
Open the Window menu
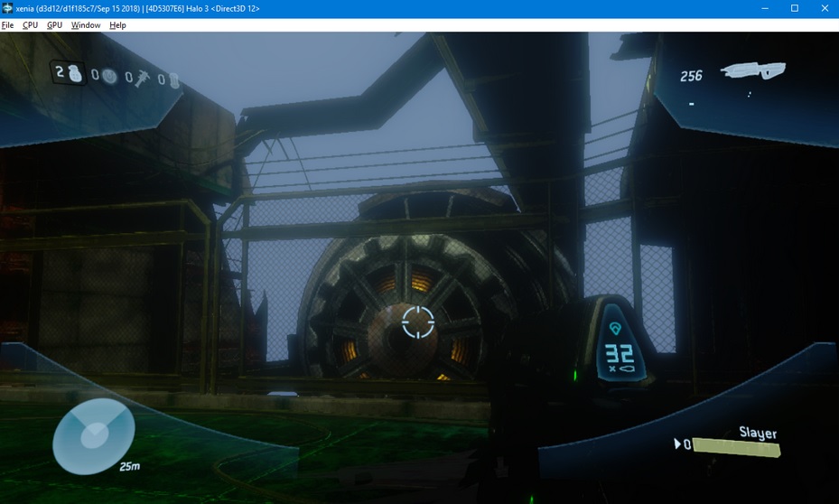(86, 25)
